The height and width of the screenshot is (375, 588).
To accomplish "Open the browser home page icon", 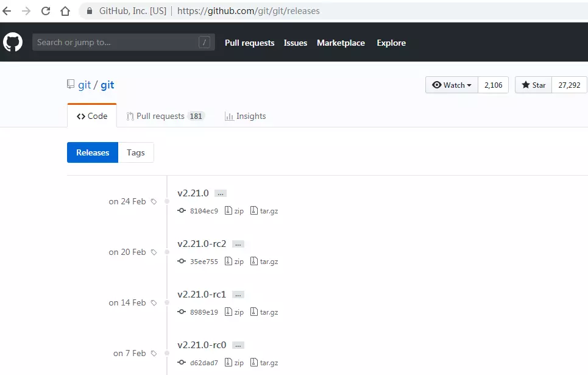I will point(65,11).
